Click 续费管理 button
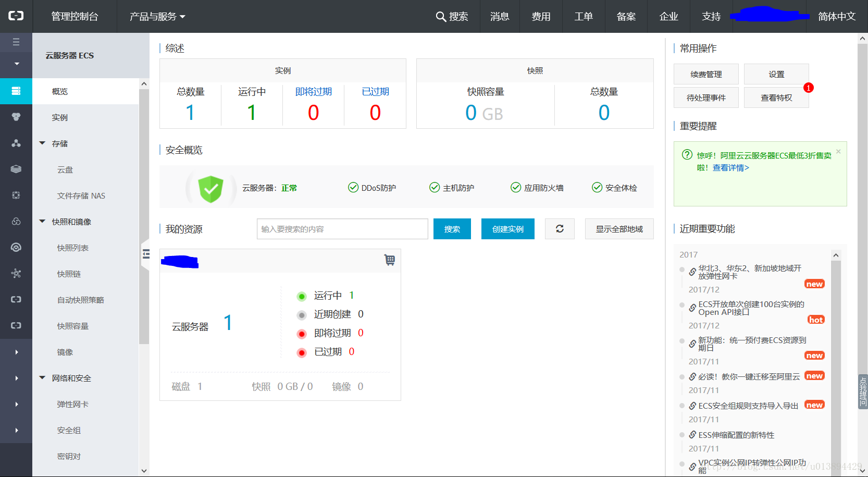 pyautogui.click(x=706, y=74)
